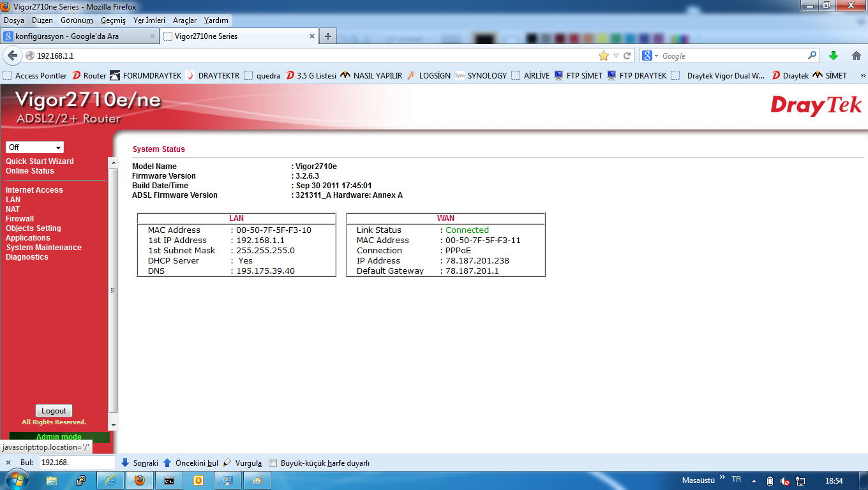Image resolution: width=868 pixels, height=490 pixels.
Task: Open the Off language dropdown in sidebar
Action: (34, 147)
